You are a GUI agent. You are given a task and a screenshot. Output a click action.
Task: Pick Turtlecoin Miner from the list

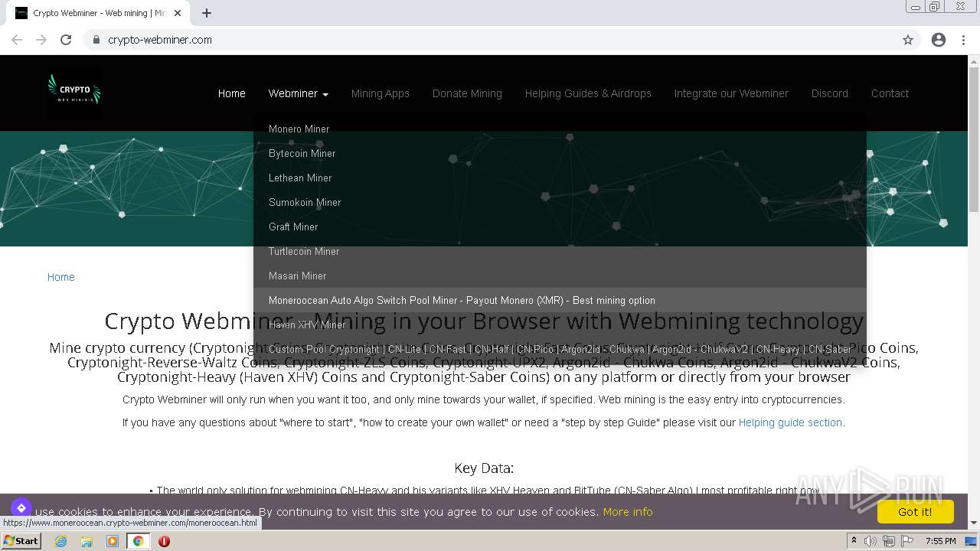click(560, 251)
